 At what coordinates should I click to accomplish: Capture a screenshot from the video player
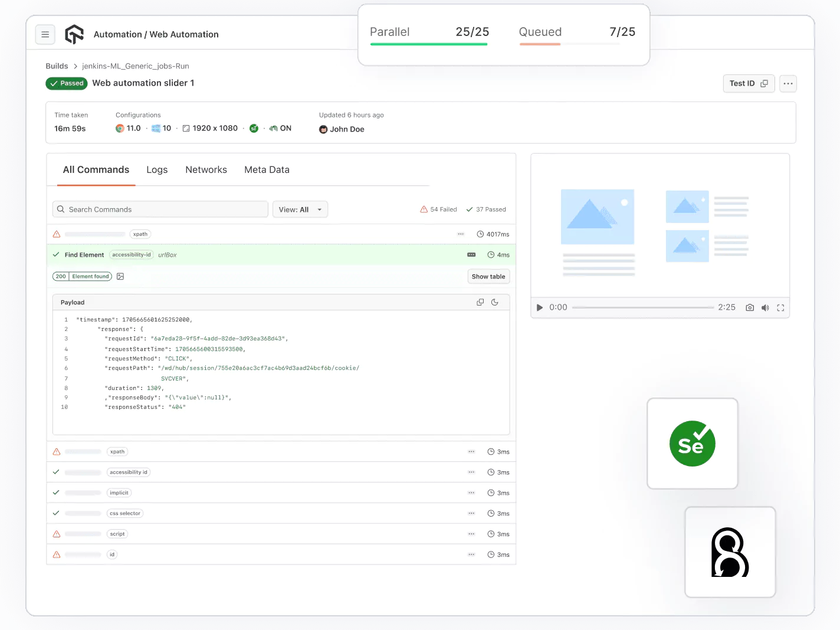pyautogui.click(x=749, y=307)
